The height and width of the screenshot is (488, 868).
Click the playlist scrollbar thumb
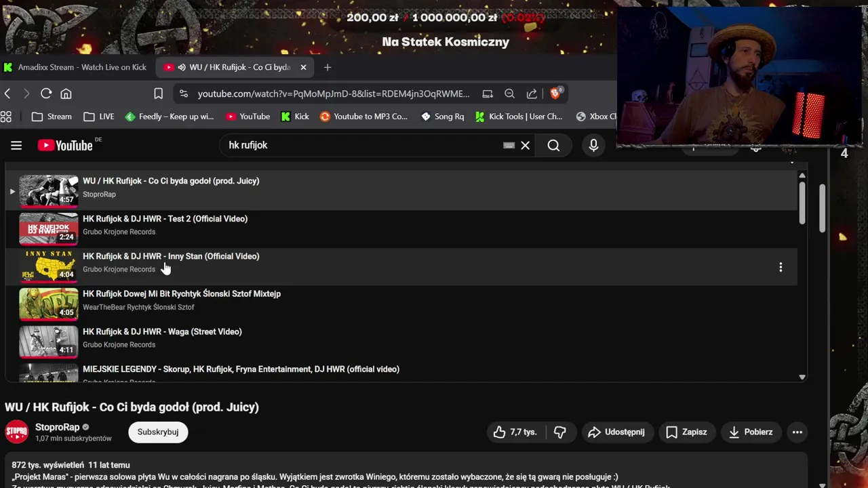point(802,202)
